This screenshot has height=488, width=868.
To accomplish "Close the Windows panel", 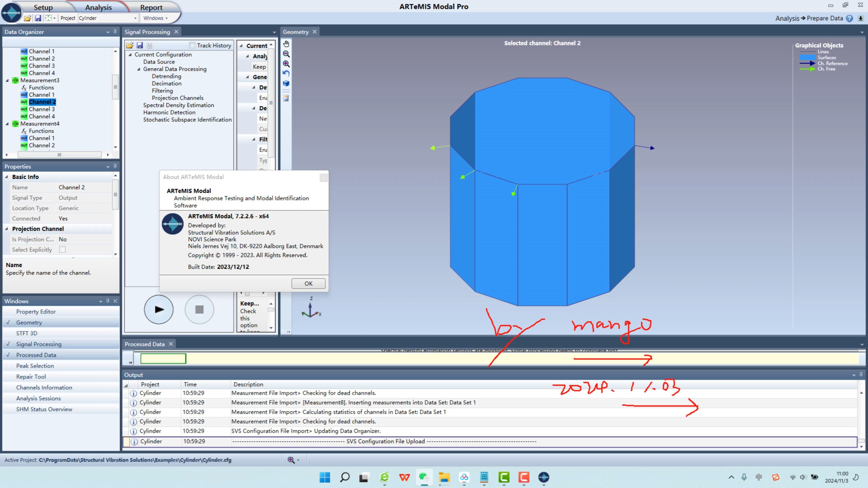I will tap(115, 301).
